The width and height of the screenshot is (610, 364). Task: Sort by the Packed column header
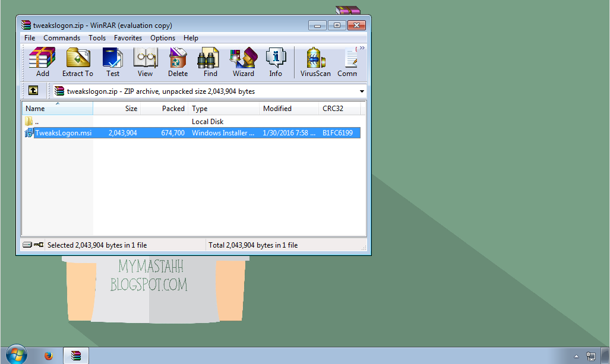[x=164, y=109]
